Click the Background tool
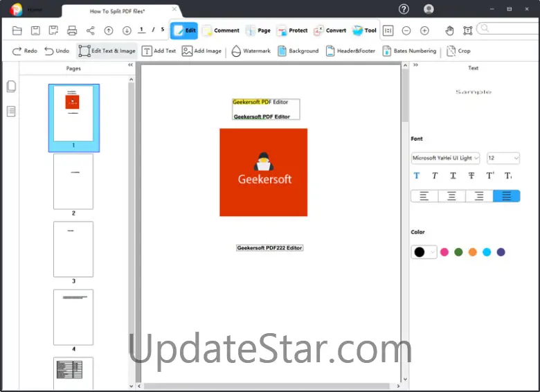 click(x=298, y=51)
